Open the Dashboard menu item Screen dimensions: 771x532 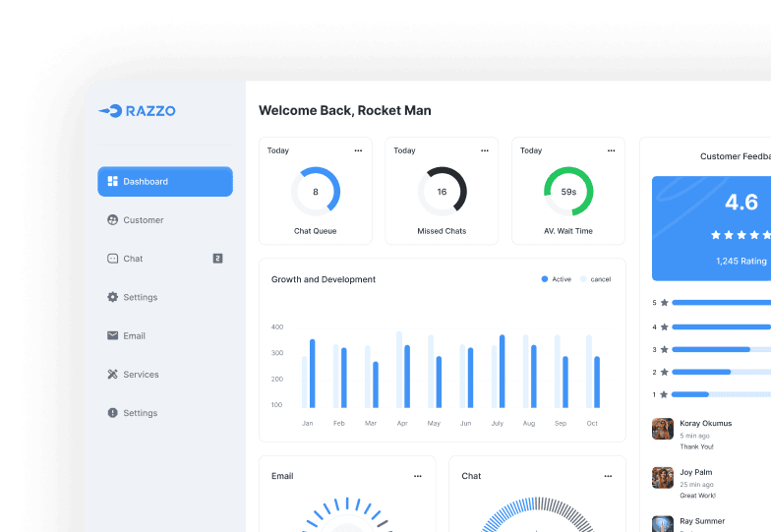(x=165, y=181)
